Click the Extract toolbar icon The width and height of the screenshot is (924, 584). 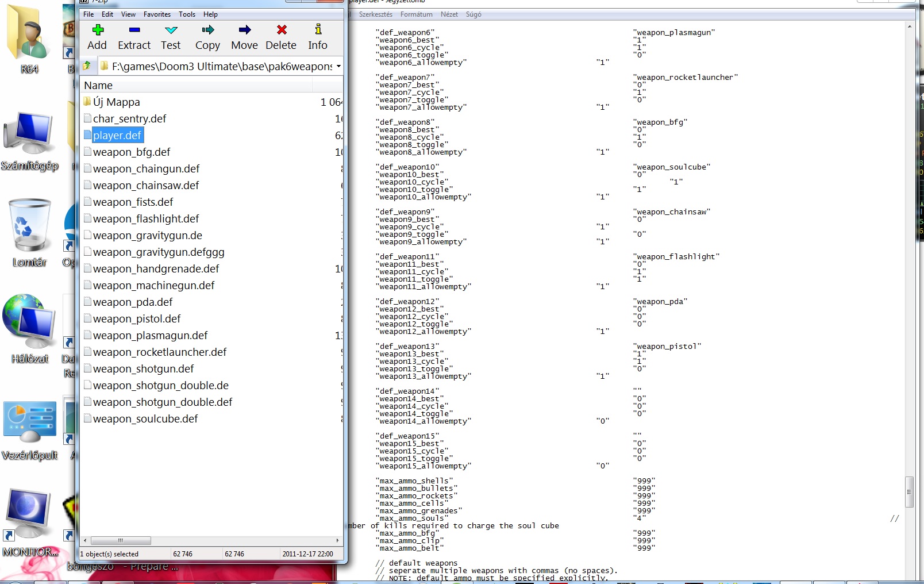[134, 30]
